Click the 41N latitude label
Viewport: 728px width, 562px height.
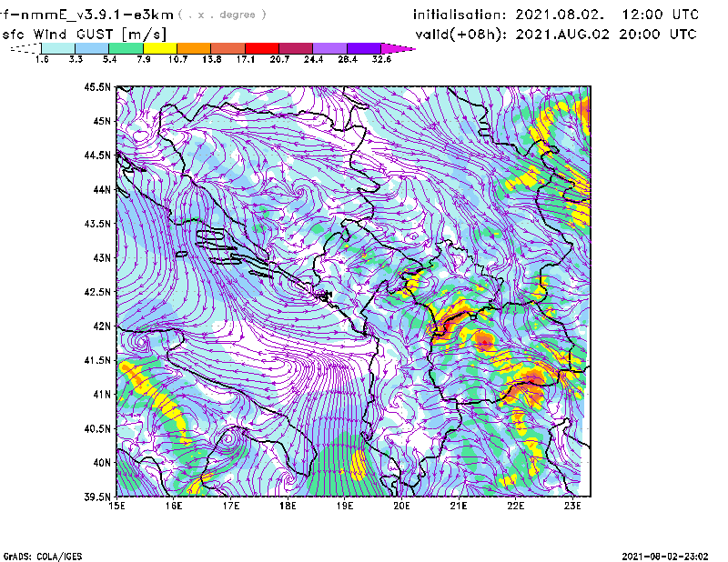(102, 395)
